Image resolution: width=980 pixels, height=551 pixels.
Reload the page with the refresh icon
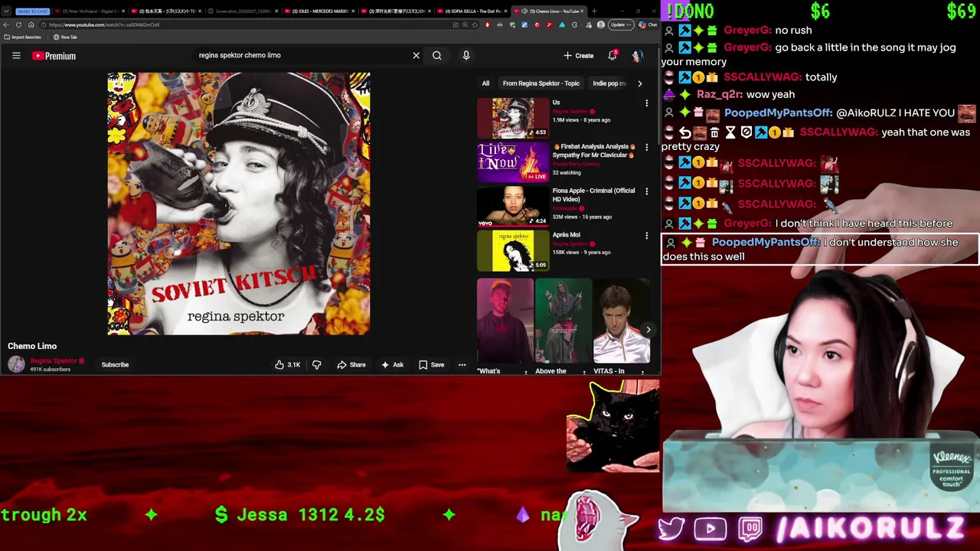[x=19, y=24]
